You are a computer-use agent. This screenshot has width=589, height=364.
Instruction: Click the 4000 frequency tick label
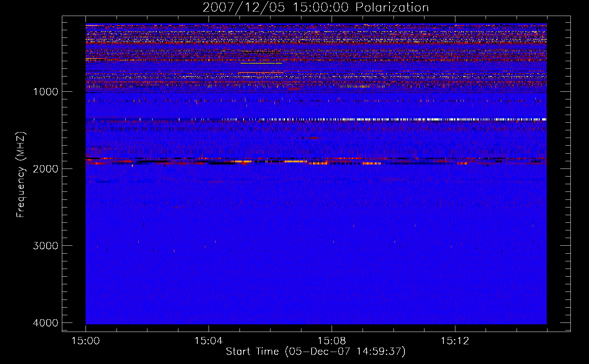pos(46,323)
